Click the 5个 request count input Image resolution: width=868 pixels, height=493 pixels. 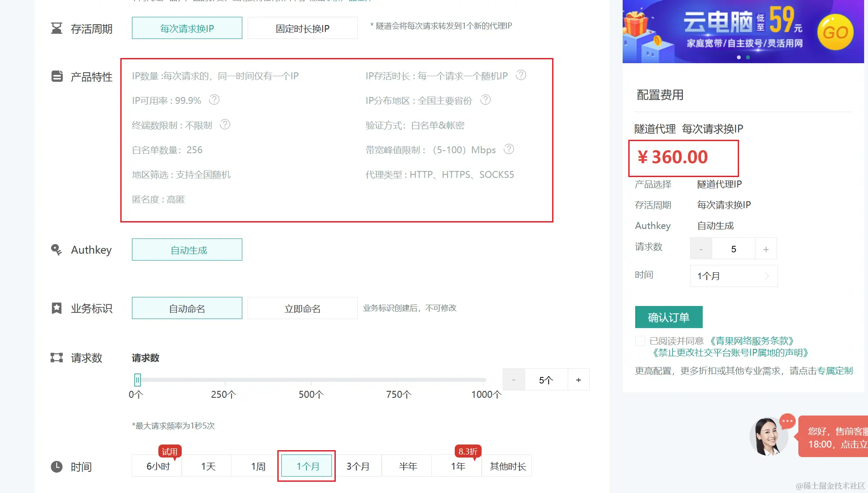[x=546, y=380]
